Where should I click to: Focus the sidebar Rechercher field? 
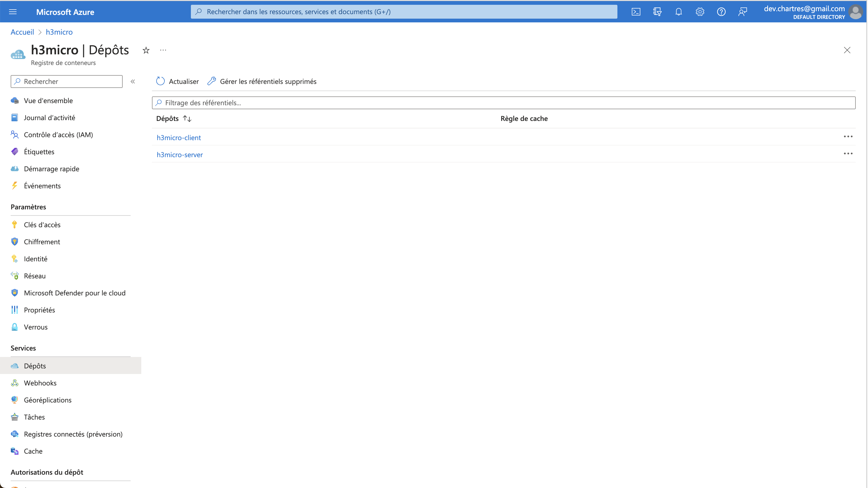click(66, 82)
